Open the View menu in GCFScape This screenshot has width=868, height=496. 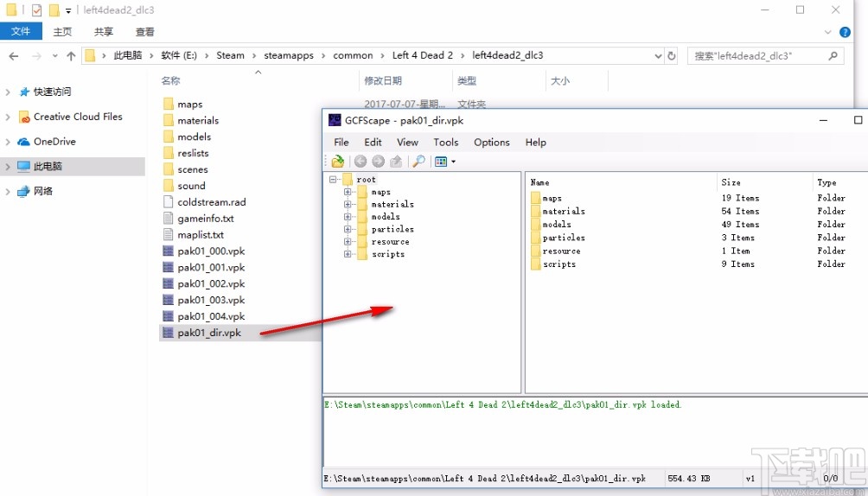tap(407, 143)
